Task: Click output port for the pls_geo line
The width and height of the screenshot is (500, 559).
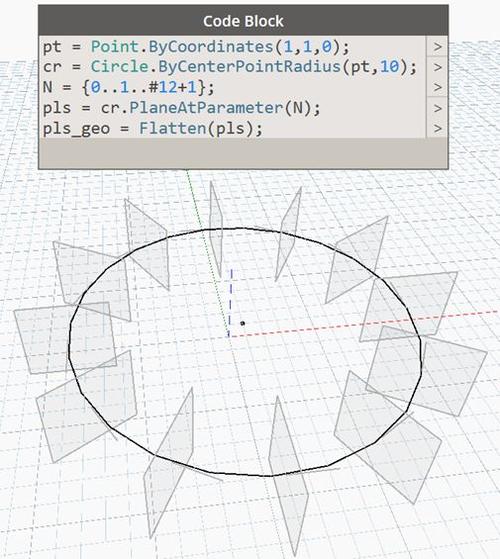Action: coord(437,128)
